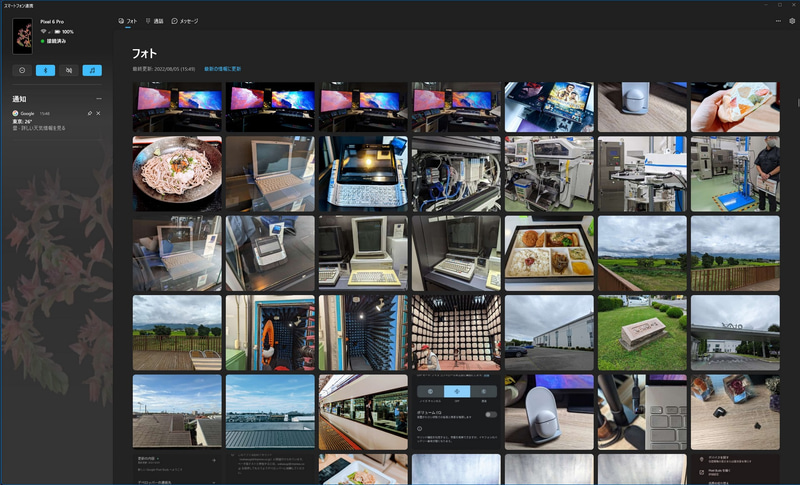Open the blue anechoic chamber interior photo

pyautogui.click(x=363, y=333)
